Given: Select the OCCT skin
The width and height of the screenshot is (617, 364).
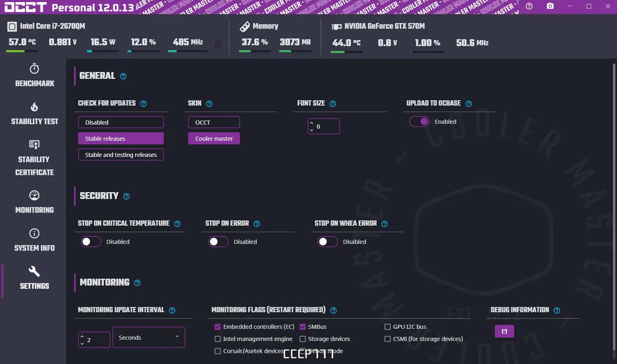Looking at the screenshot, I should coord(214,122).
